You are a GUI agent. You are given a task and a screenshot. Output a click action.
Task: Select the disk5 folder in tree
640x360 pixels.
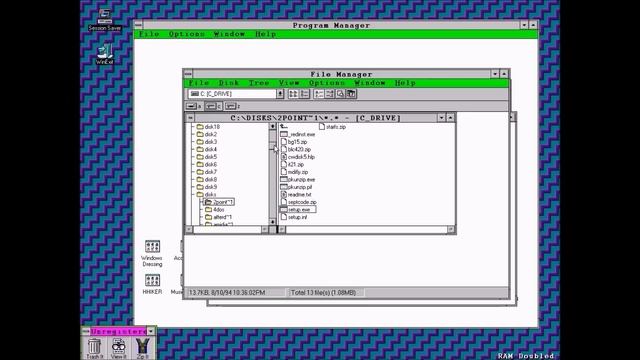[x=207, y=157]
